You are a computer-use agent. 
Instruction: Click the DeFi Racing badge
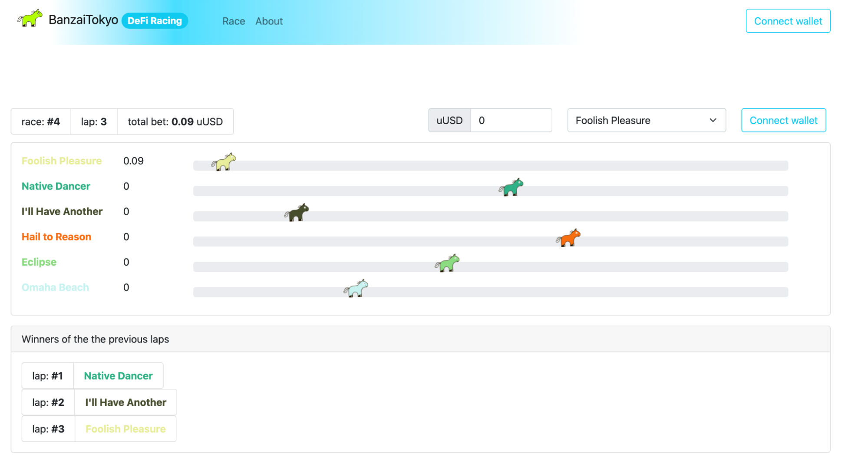[x=155, y=21]
